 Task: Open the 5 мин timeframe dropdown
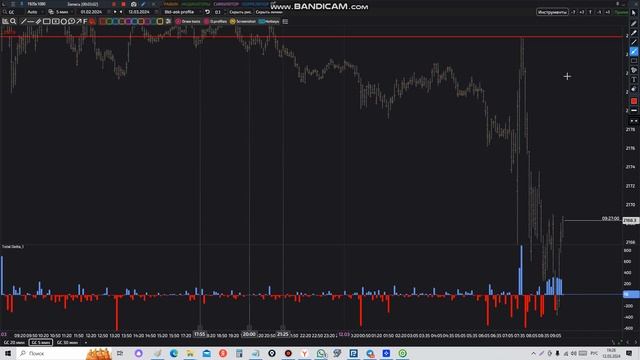tap(62, 12)
